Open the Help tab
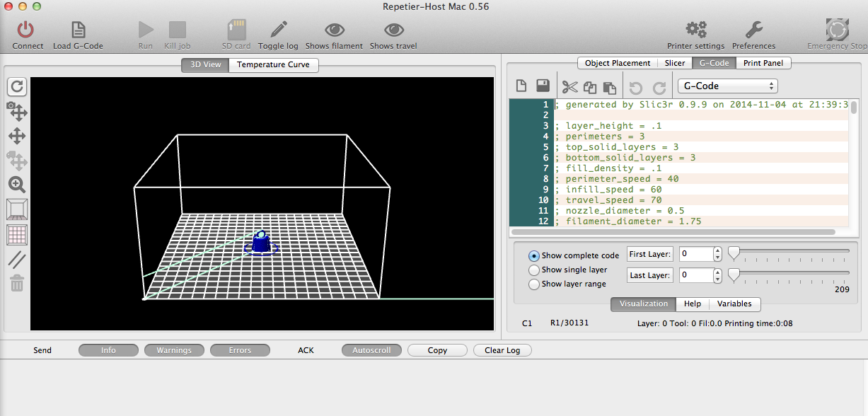 point(693,304)
